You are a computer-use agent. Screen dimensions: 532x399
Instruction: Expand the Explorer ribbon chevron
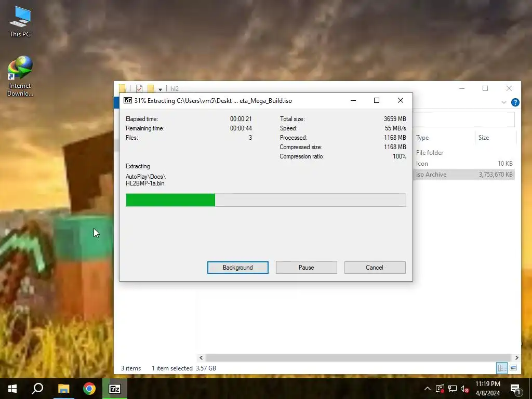(504, 102)
